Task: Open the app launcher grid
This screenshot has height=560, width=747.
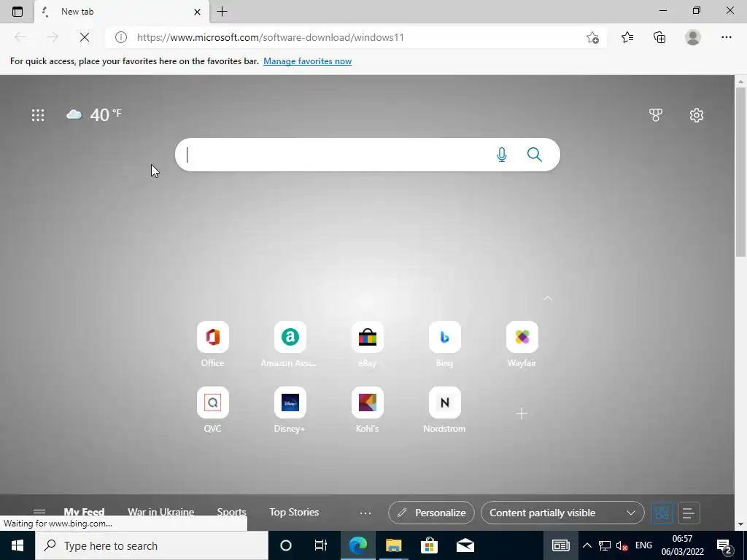Action: [38, 114]
